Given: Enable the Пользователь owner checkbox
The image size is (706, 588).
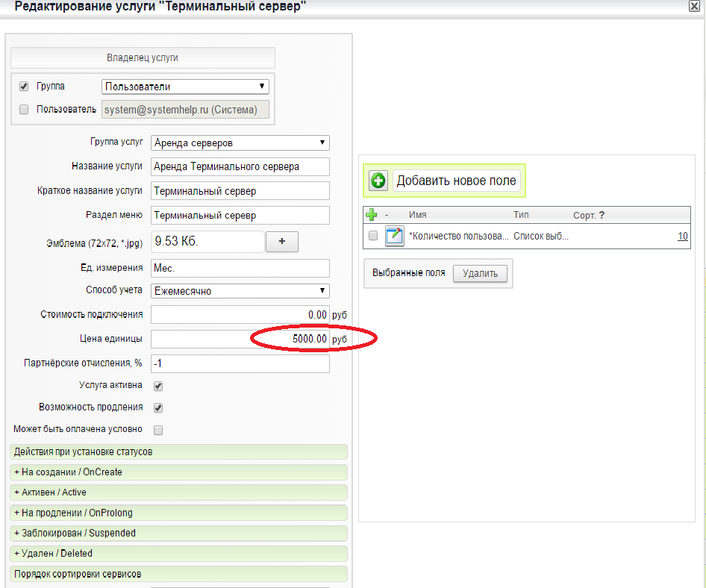Looking at the screenshot, I should click(24, 110).
